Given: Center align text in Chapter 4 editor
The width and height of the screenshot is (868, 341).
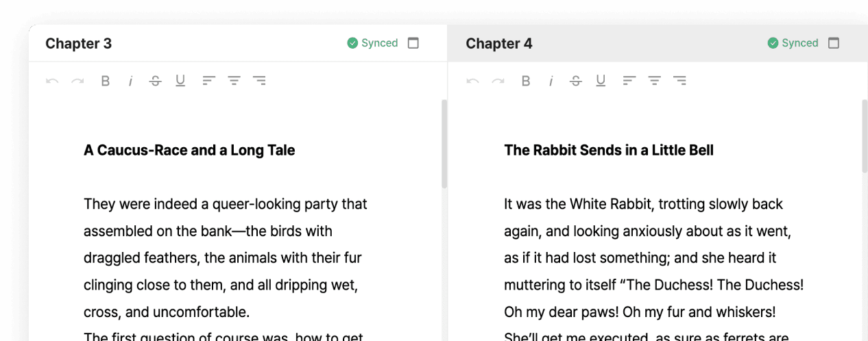Looking at the screenshot, I should tap(655, 81).
